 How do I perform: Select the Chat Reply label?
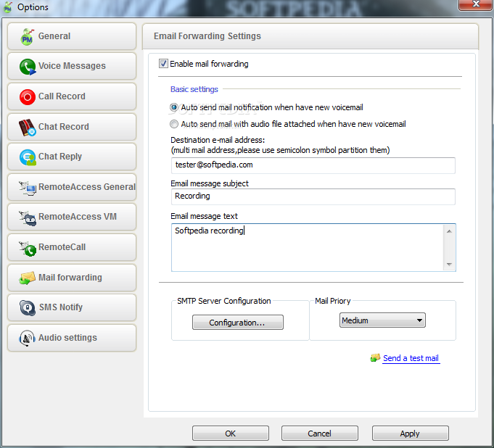(x=60, y=157)
